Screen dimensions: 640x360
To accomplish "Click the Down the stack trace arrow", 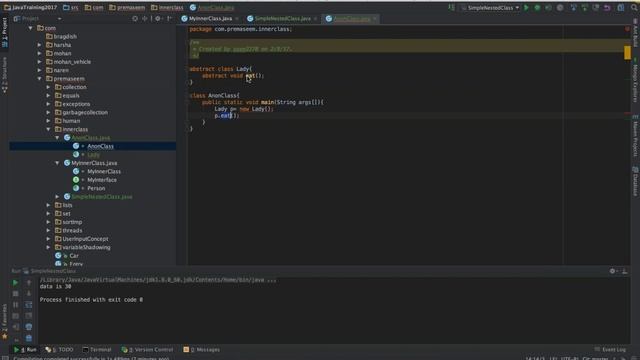I will click(x=29, y=293).
